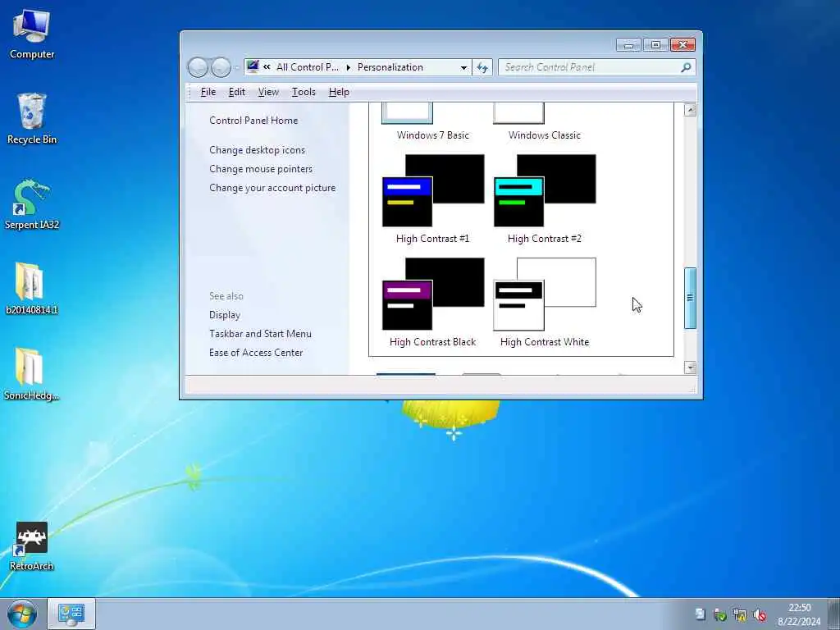Screen dimensions: 840x630
Task: Click the muted volume tray icon
Action: pyautogui.click(x=759, y=614)
